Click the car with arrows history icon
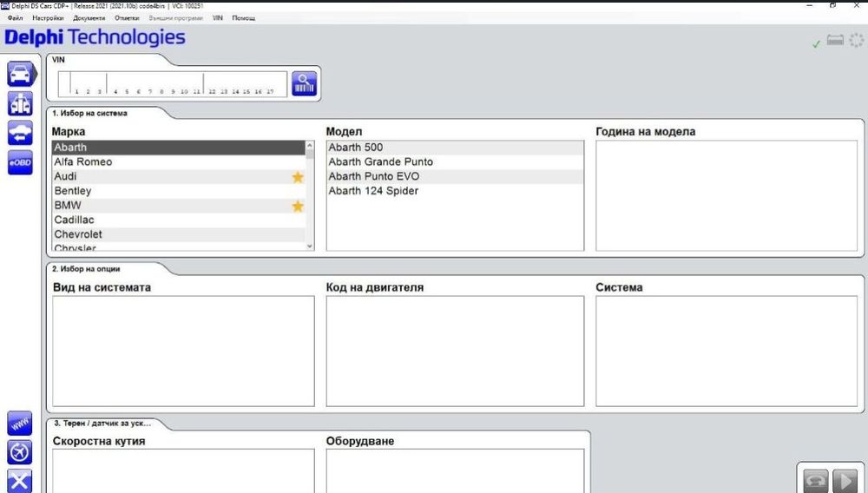Image resolution: width=868 pixels, height=493 pixels. (20, 133)
